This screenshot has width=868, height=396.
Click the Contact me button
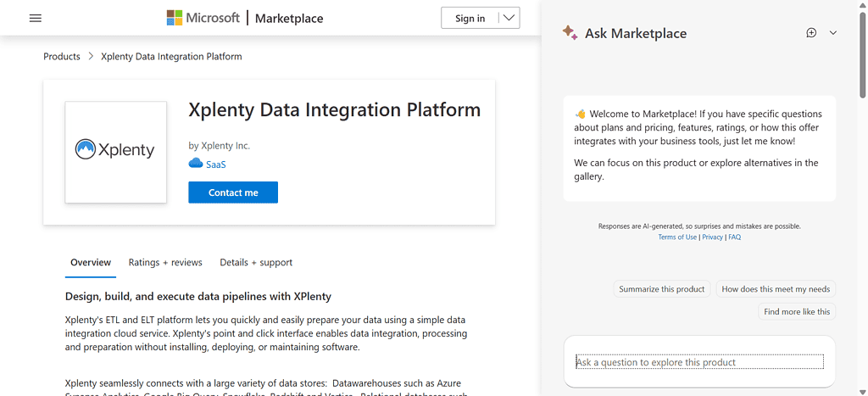coord(233,192)
